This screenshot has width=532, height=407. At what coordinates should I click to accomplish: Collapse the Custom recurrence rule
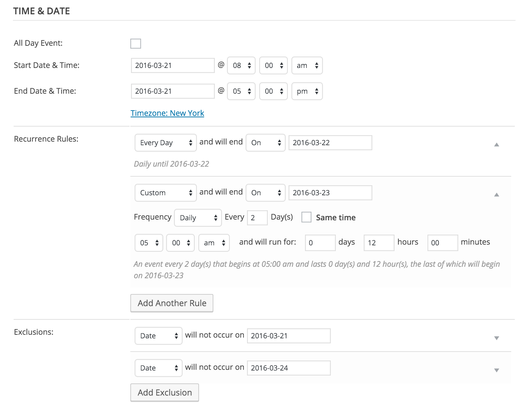[x=497, y=195]
